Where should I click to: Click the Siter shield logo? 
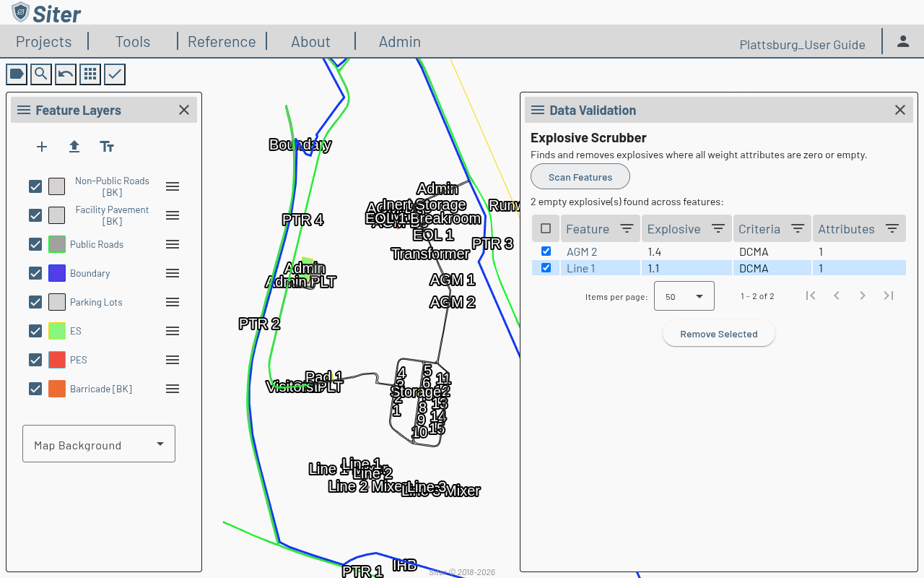[20, 12]
